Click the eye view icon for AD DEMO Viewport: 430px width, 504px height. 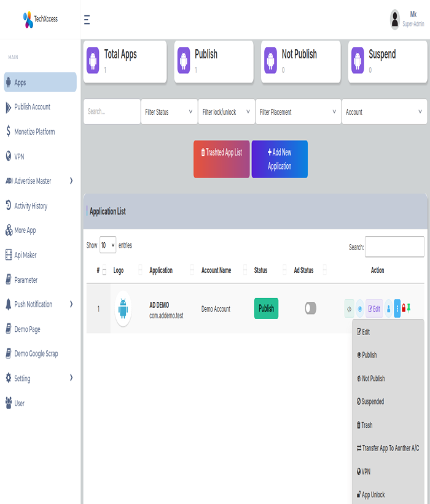click(x=360, y=309)
